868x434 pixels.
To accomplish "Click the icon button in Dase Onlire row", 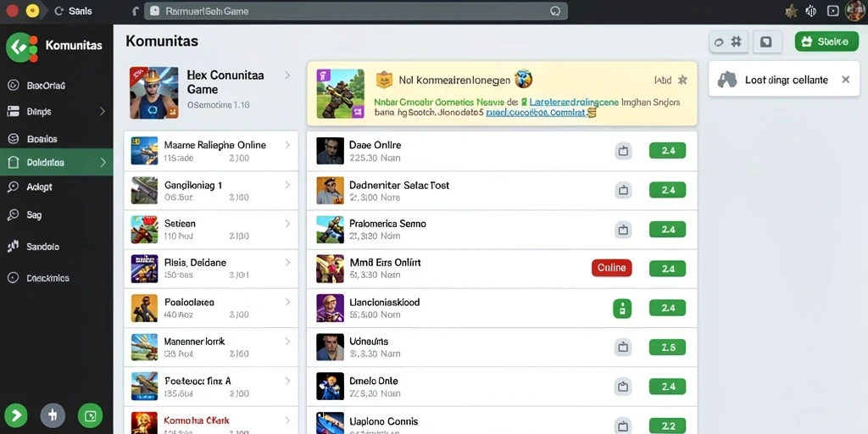I will [623, 151].
